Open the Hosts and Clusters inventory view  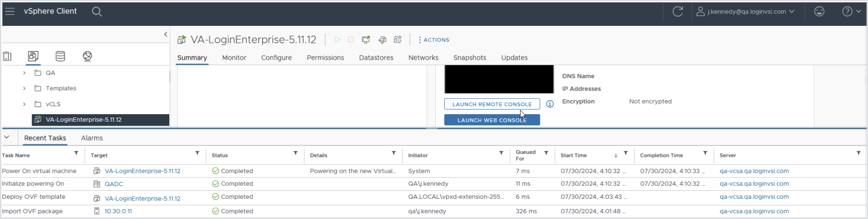7,56
